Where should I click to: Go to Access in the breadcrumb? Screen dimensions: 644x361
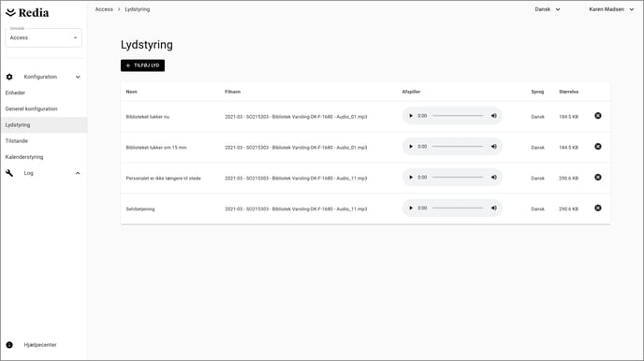click(104, 9)
